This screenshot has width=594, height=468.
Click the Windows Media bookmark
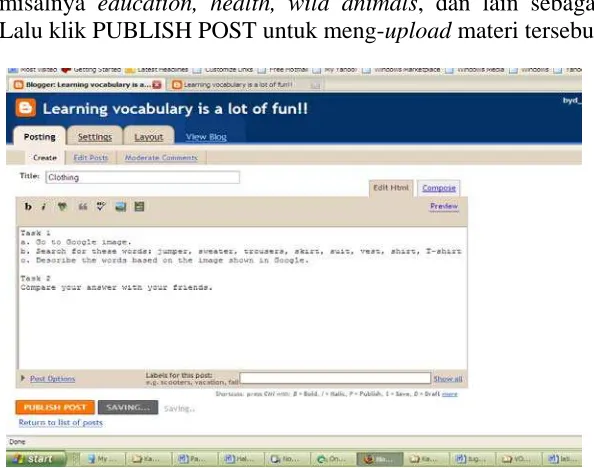coord(475,70)
